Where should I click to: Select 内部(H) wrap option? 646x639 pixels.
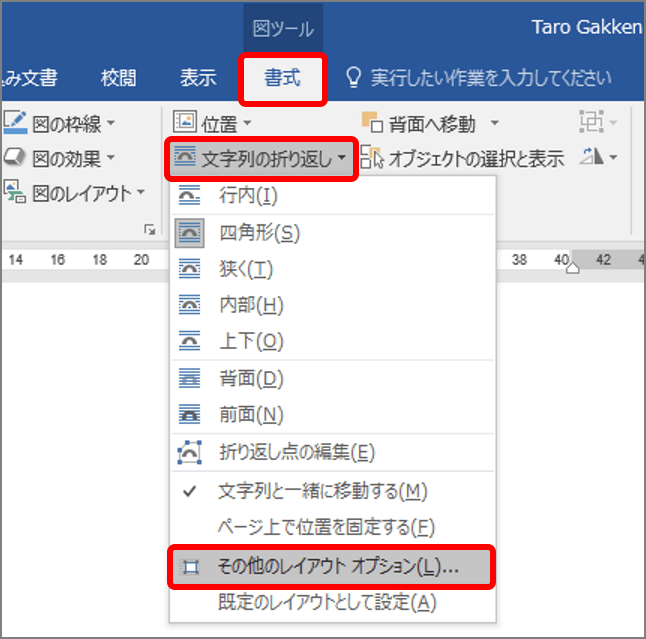(332, 305)
